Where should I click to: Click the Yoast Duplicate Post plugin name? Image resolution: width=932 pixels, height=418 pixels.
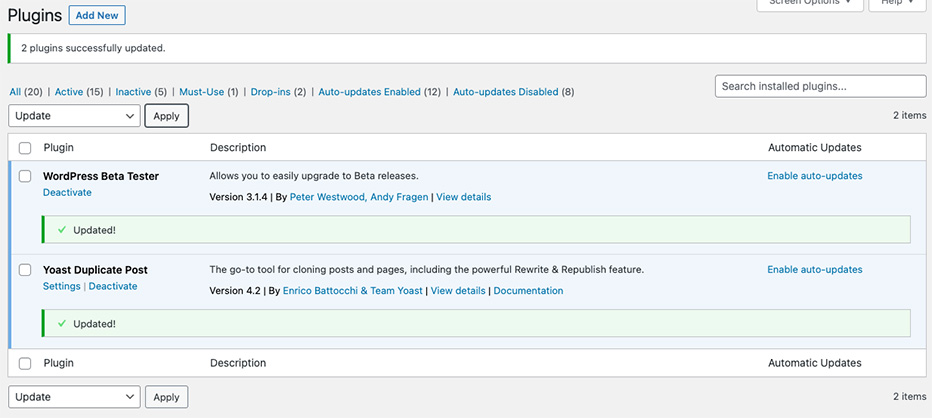(x=95, y=270)
